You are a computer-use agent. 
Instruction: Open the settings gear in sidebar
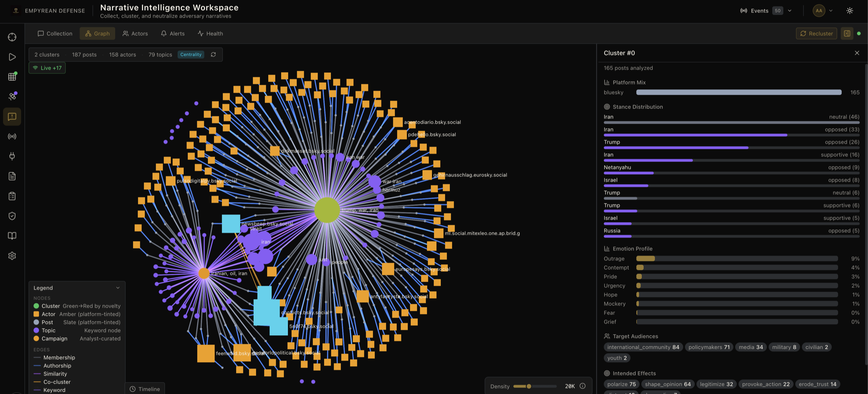click(x=12, y=256)
